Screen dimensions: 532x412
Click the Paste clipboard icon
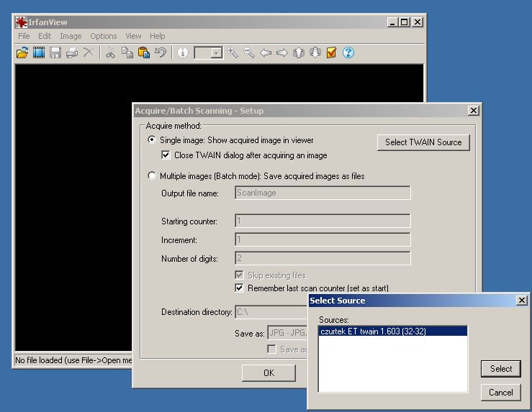144,53
